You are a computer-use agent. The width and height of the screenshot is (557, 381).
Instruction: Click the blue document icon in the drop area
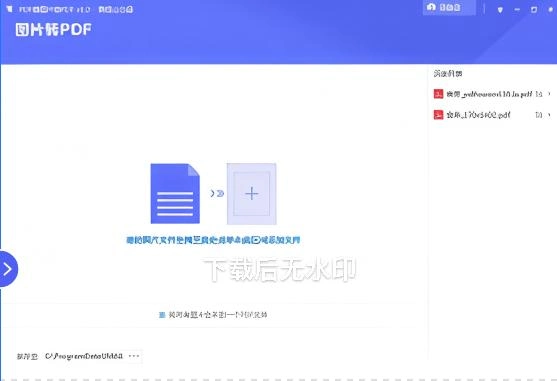point(175,194)
